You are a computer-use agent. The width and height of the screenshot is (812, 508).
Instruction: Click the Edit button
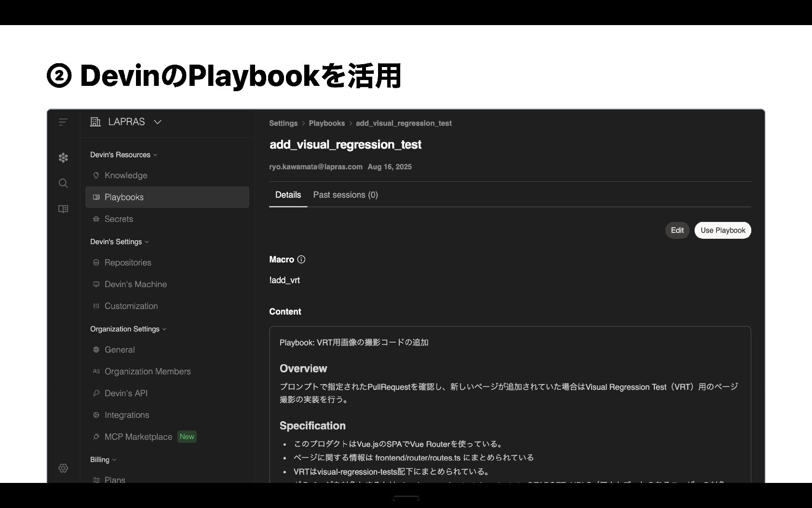click(x=677, y=231)
